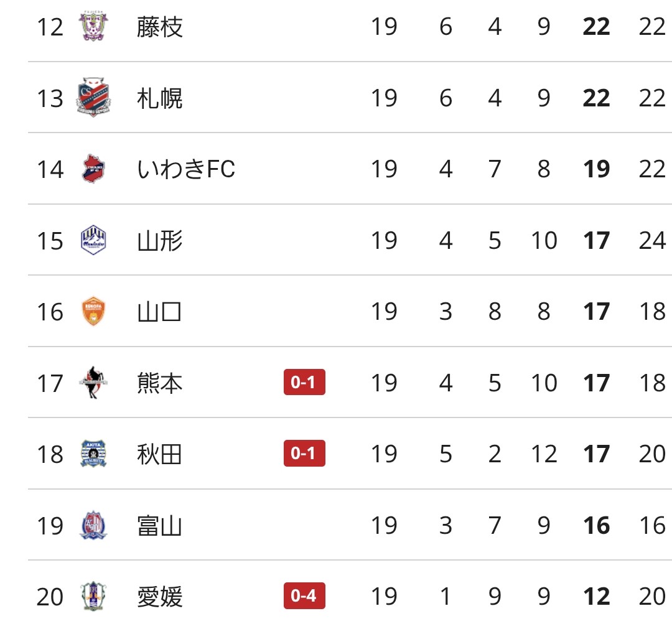Open the 富山 team name link

(x=160, y=526)
